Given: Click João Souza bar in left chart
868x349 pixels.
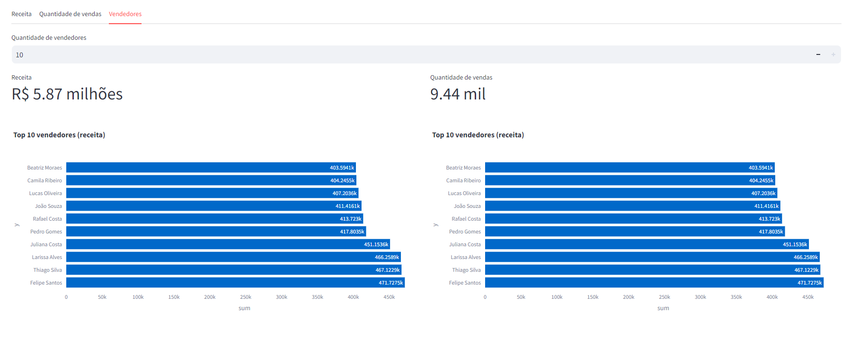Looking at the screenshot, I should coord(214,206).
